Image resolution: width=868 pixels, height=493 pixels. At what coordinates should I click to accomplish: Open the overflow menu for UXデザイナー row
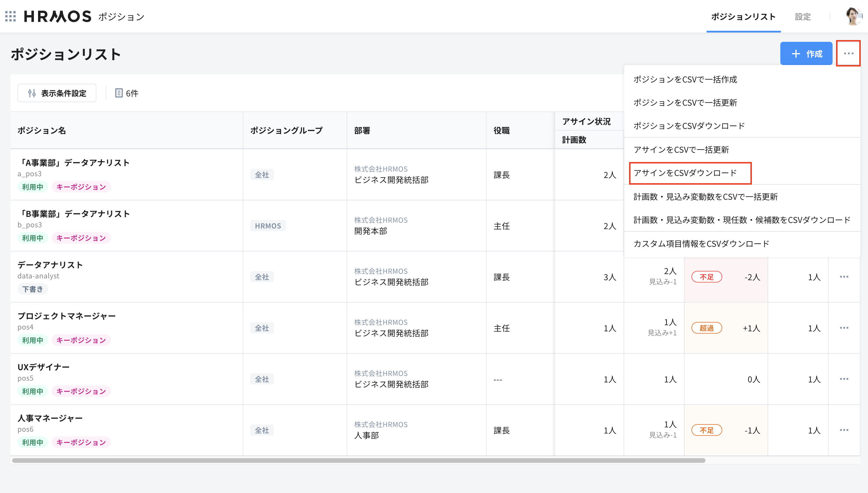(844, 379)
